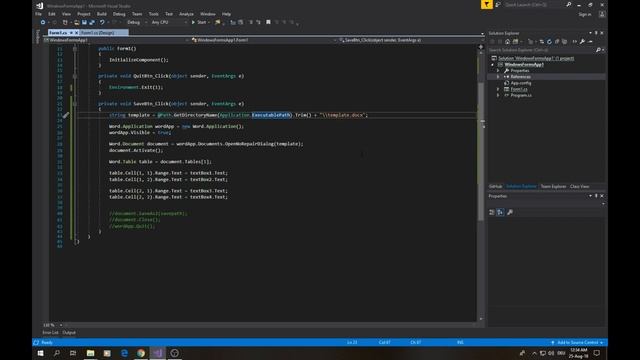640x360 pixels.
Task: Select the App.config file in Solution Explorer
Action: 520,83
